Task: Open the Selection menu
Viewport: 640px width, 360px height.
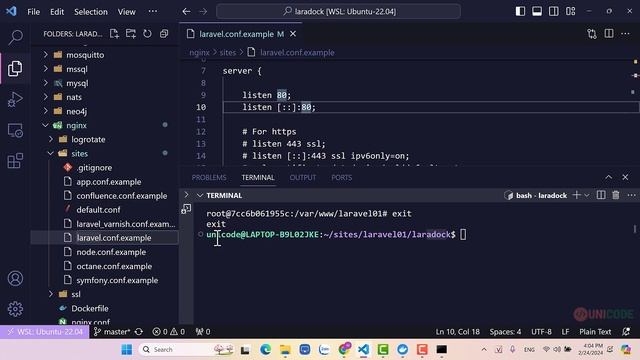Action: (x=91, y=12)
